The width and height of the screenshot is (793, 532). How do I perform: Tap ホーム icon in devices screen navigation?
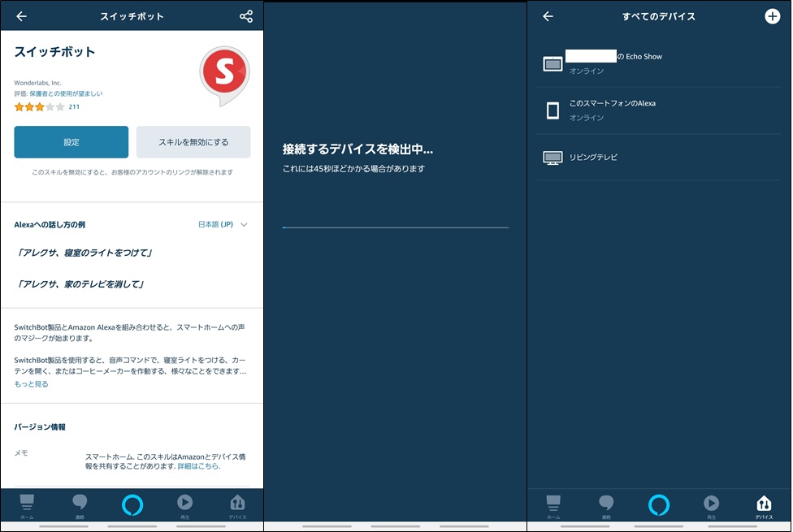click(554, 506)
